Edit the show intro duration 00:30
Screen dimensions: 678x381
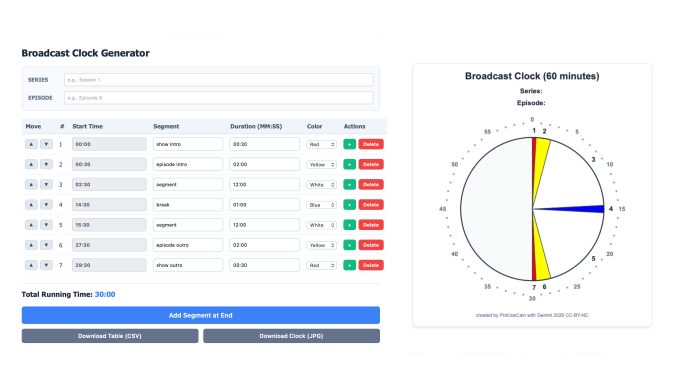[x=264, y=144]
